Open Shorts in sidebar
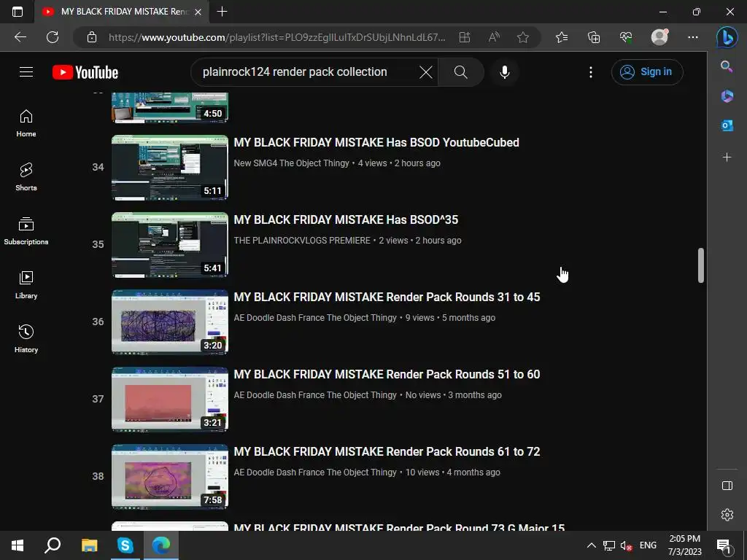Image resolution: width=747 pixels, height=560 pixels. tap(26, 176)
